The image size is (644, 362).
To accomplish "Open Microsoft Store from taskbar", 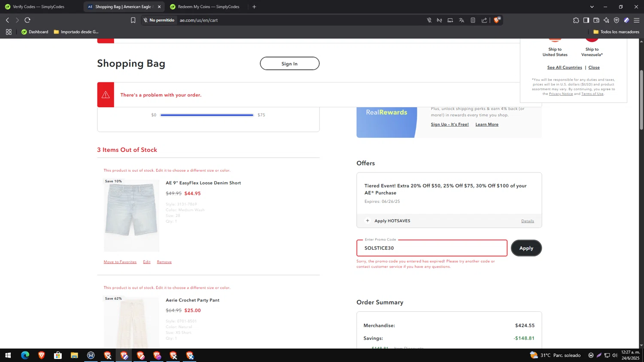I will pos(58,355).
